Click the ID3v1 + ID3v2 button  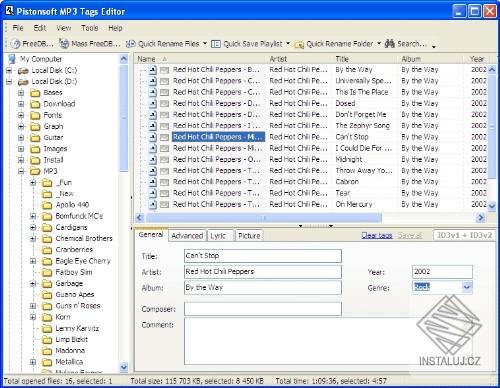464,235
